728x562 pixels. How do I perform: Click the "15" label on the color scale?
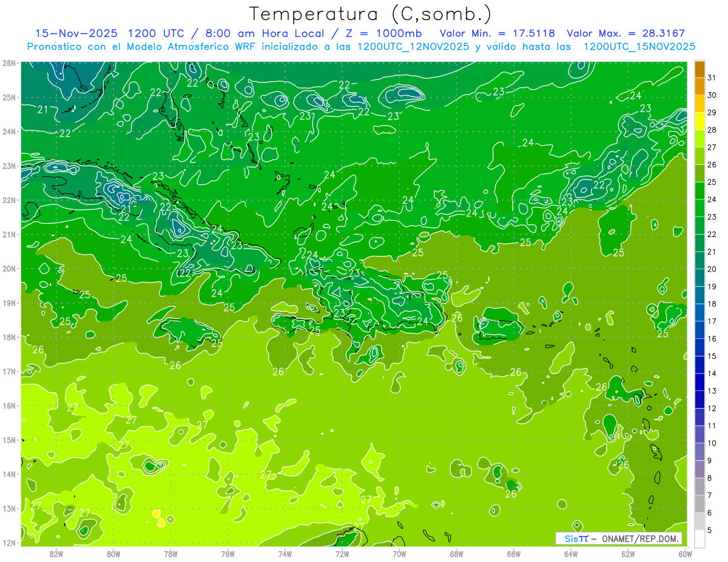(x=712, y=356)
